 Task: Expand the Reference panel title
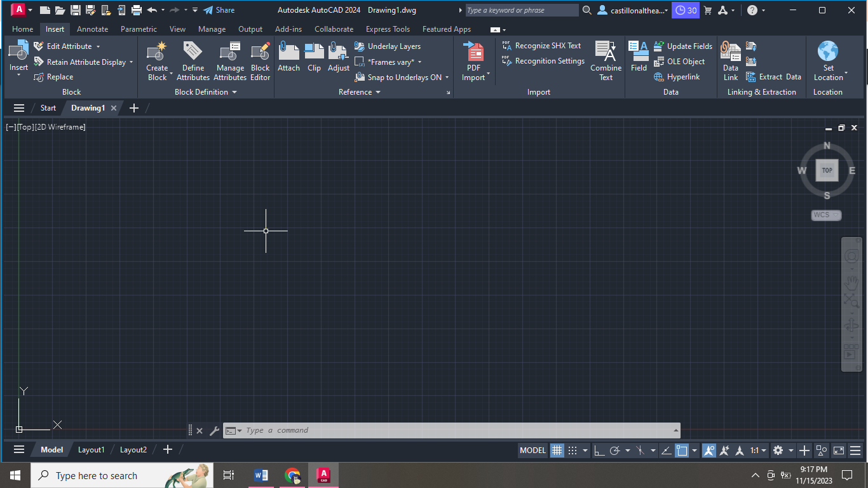tap(360, 92)
